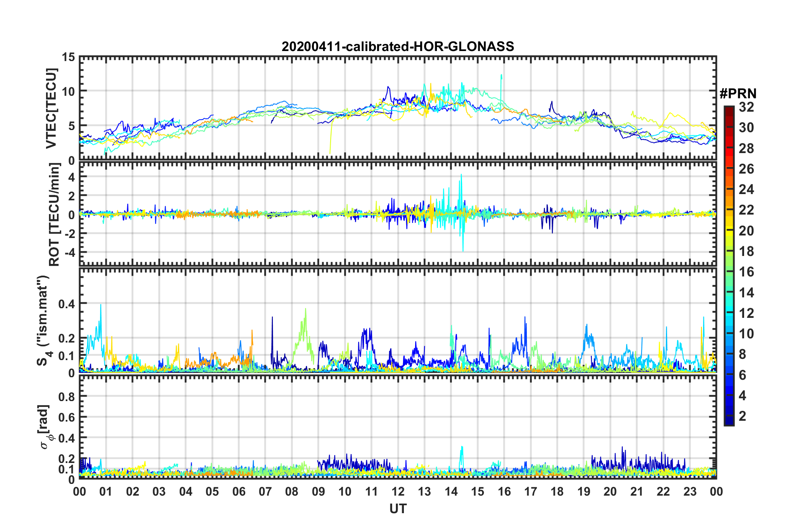
Task: Click the plot title 20200411-calibrated-HOR-GLONASS
Action: [x=398, y=46]
